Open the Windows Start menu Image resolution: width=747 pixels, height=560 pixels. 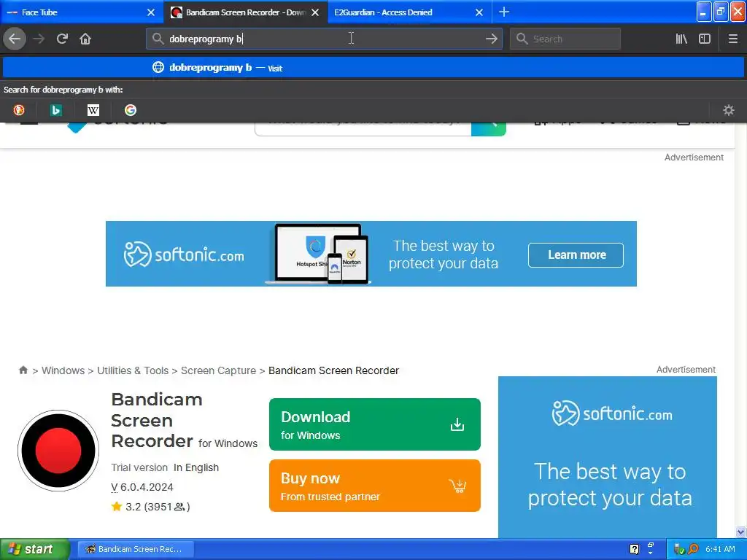point(34,549)
